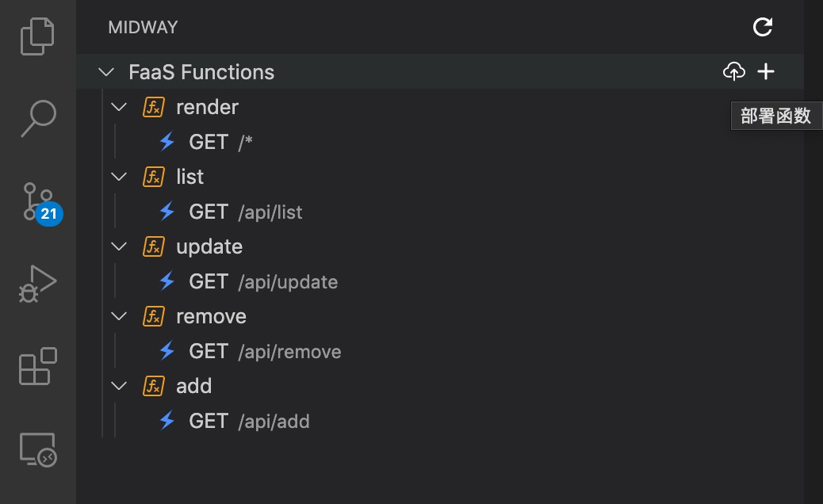Open the Extensions view
The width and height of the screenshot is (823, 504).
(x=37, y=366)
